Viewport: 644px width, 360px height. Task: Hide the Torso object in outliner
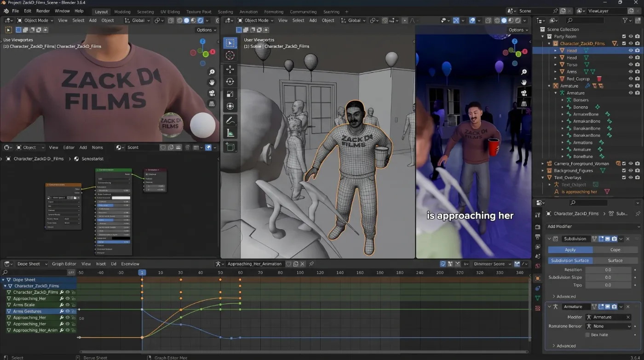pos(631,64)
